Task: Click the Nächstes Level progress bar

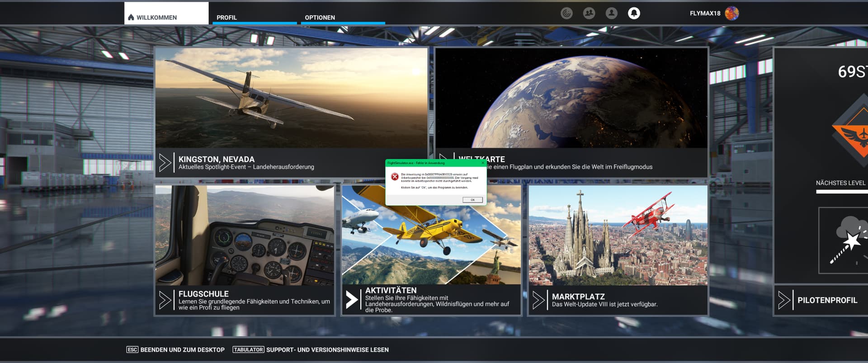Action: point(842,192)
